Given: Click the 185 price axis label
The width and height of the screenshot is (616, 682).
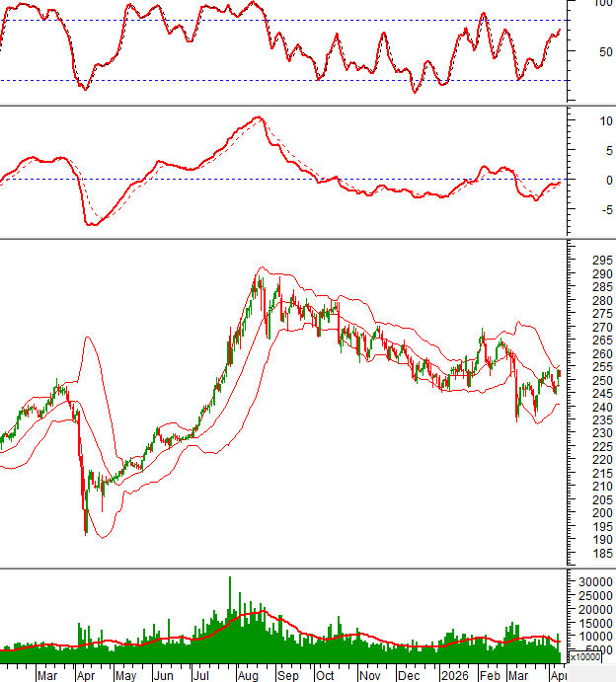Looking at the screenshot, I should click(588, 556).
